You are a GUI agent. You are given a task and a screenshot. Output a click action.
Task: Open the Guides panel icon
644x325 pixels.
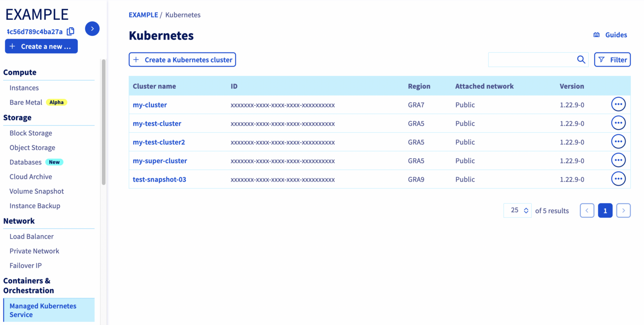(597, 34)
